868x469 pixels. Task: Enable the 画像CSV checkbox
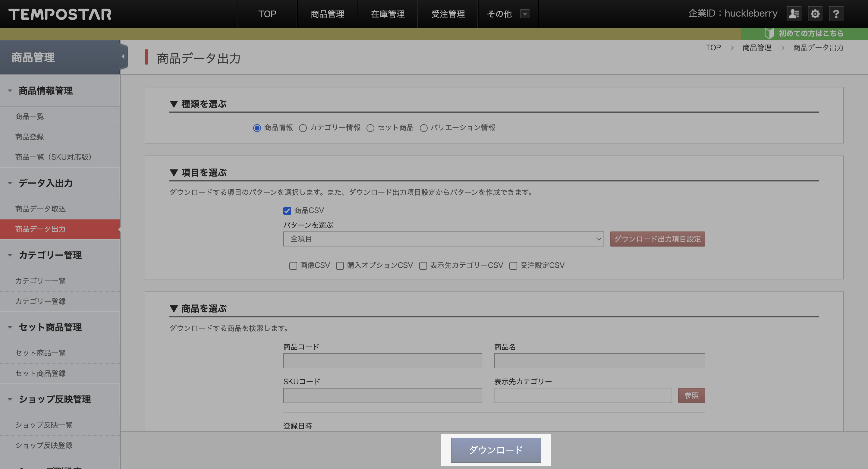(x=293, y=266)
